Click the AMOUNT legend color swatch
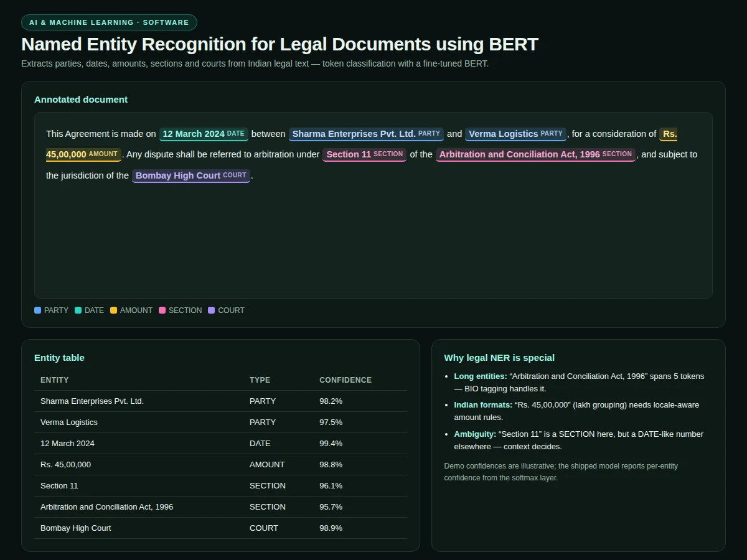This screenshot has width=747, height=560. click(113, 310)
